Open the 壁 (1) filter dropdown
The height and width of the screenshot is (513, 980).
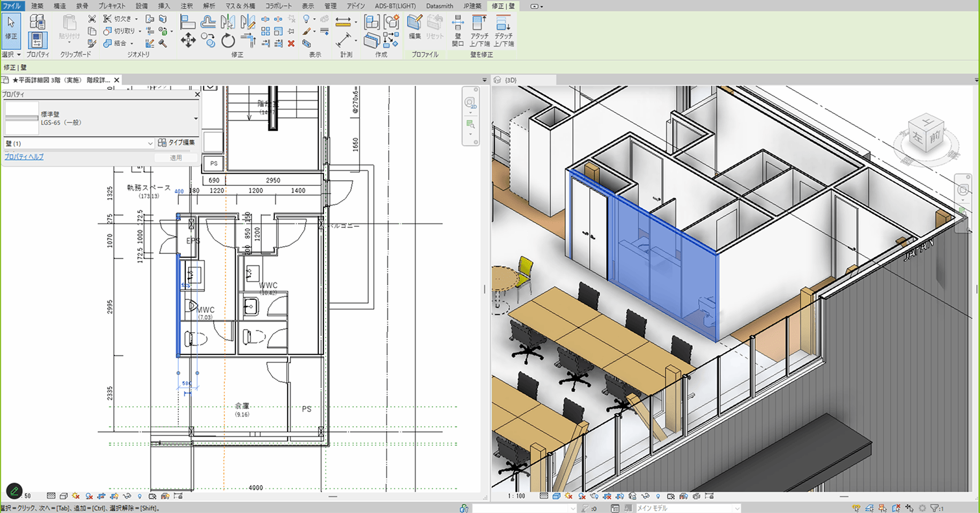pyautogui.click(x=150, y=143)
